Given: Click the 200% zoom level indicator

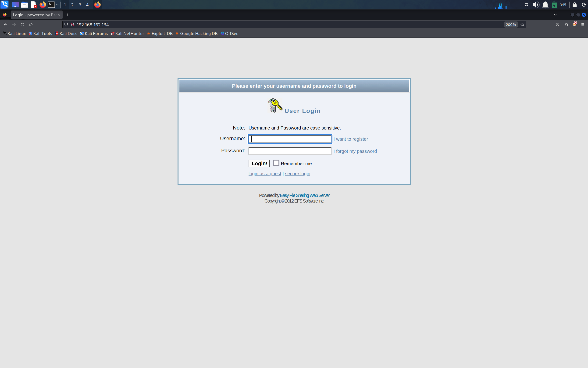Looking at the screenshot, I should click(x=510, y=25).
